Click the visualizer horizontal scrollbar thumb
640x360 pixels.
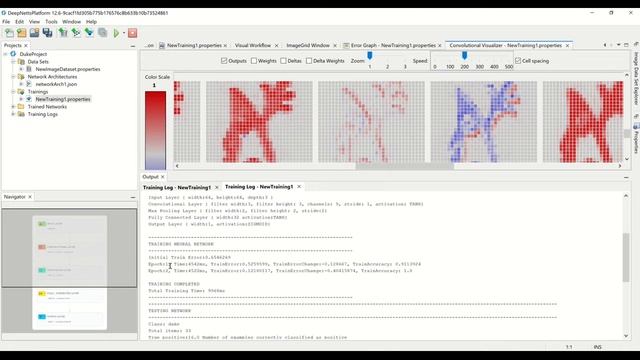[x=404, y=166]
